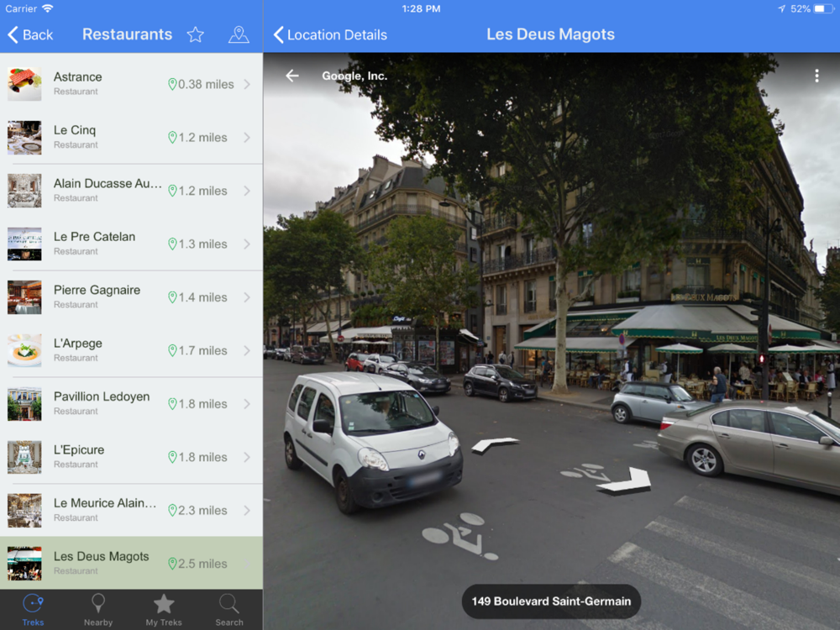
Task: Tap the location pin beside Le Meurice distance
Action: coord(172,511)
